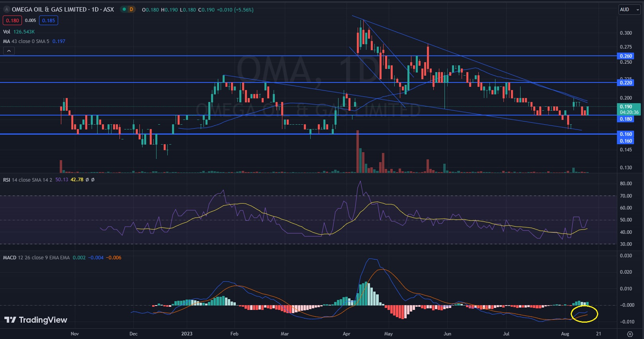Screen dimensions: 644x339
Task: Click the 40.00 RSI axis value
Action: [626, 232]
